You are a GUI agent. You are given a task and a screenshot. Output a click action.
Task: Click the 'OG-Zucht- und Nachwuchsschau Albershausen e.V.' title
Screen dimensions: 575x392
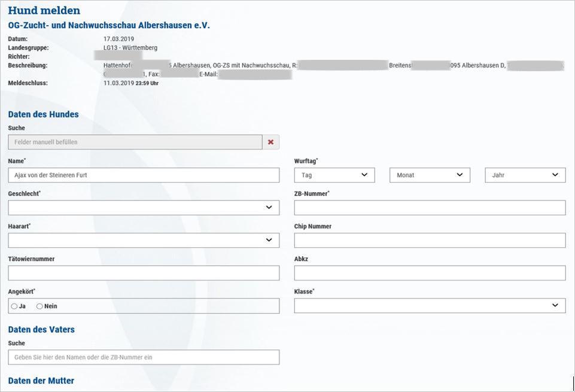(x=109, y=25)
